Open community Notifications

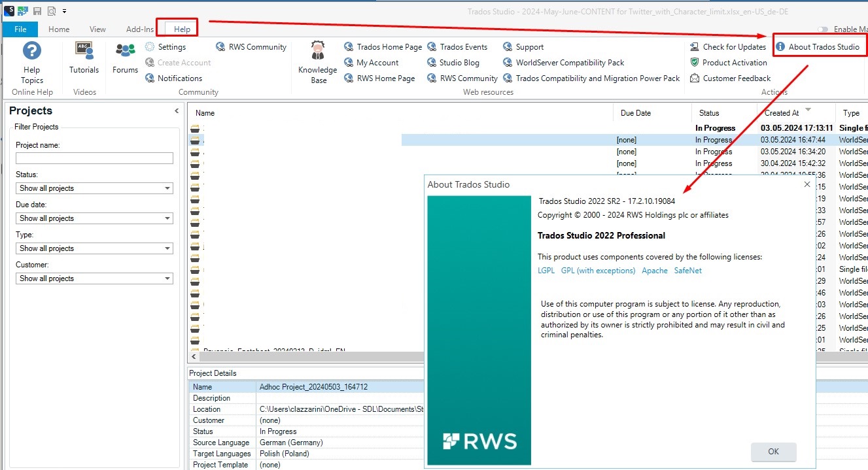coord(173,78)
